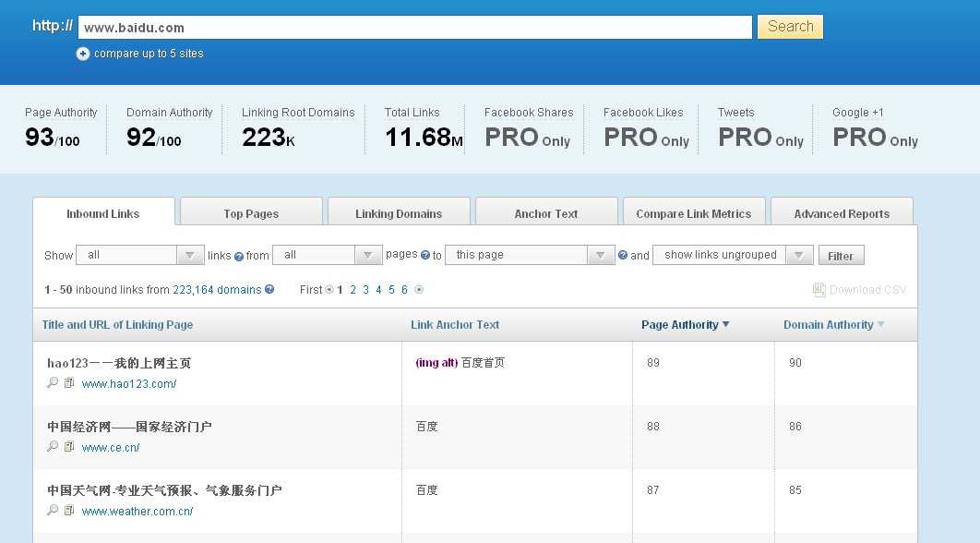Open the 'show links ungrouped' dropdown
The image size is (980, 543).
point(799,254)
